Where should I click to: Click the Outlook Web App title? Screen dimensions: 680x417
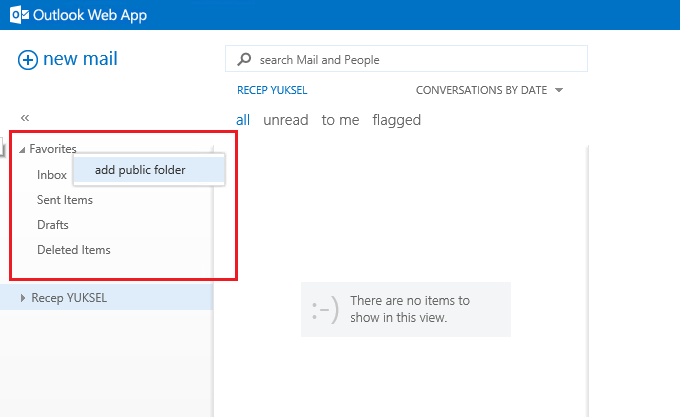tap(90, 15)
